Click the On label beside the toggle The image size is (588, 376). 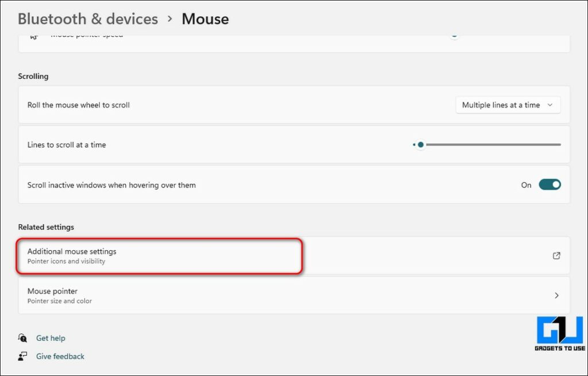pos(526,185)
